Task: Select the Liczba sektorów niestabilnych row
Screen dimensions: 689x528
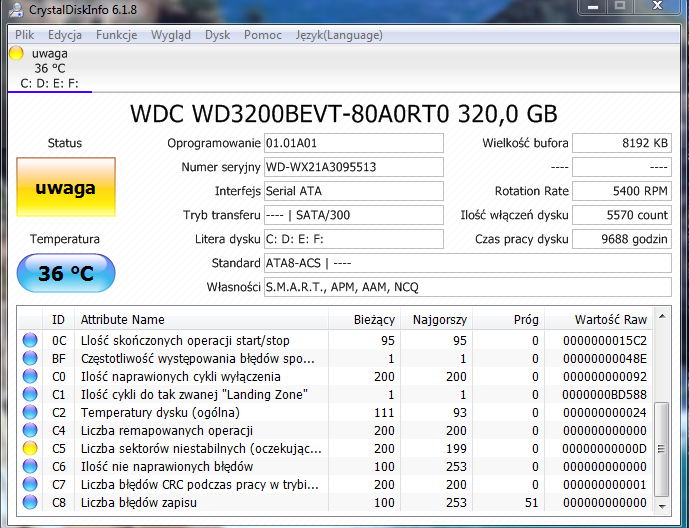Action: pos(335,448)
